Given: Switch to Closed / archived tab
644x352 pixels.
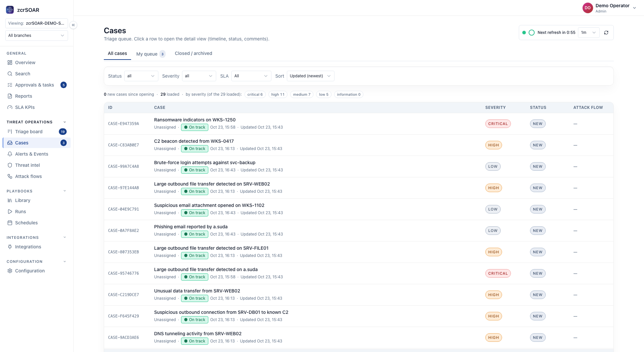Looking at the screenshot, I should click(194, 53).
